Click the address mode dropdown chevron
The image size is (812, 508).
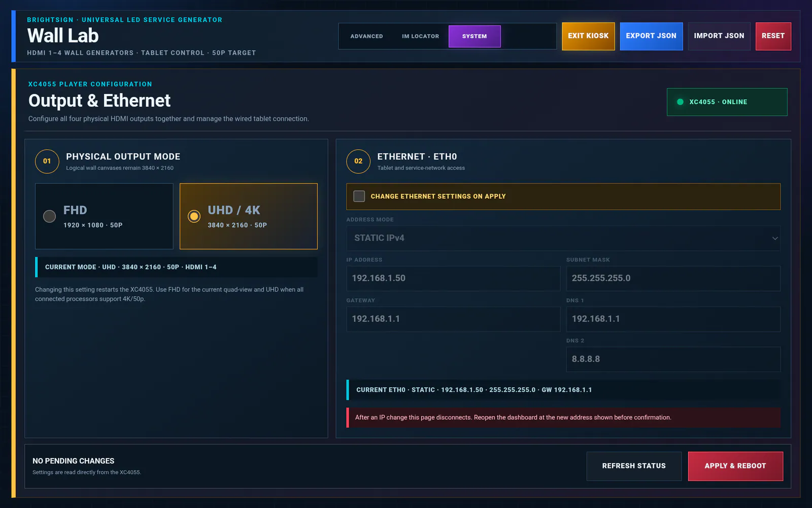point(775,238)
